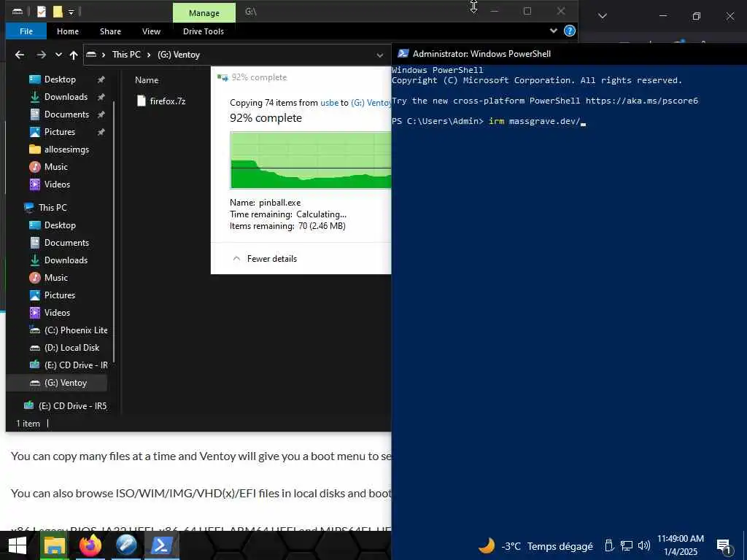
Task: Click the (G:) Ventoy destination link
Action: 371,103
